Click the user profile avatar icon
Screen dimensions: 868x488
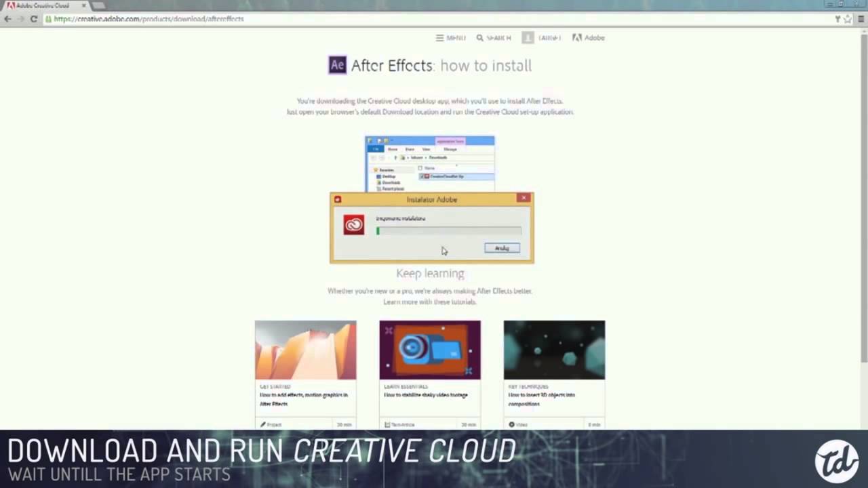528,38
